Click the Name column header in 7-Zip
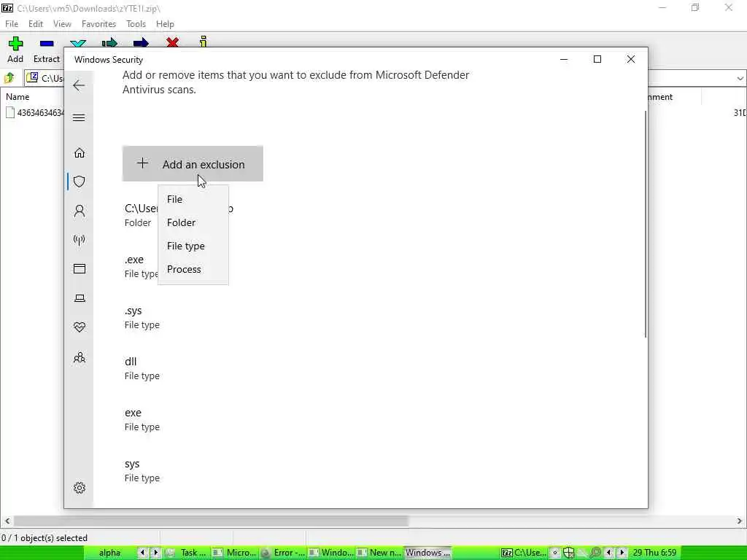The image size is (747, 560). (x=18, y=97)
